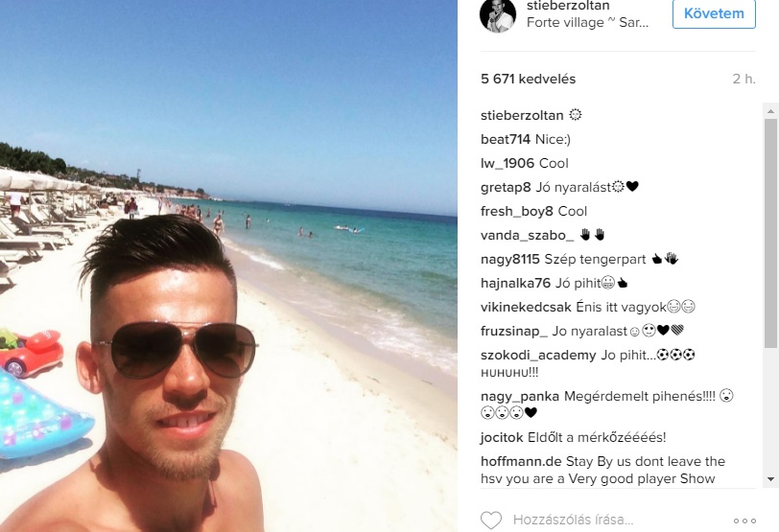Open the stieberzoltan username in the header
This screenshot has width=779, height=532.
coord(568,6)
